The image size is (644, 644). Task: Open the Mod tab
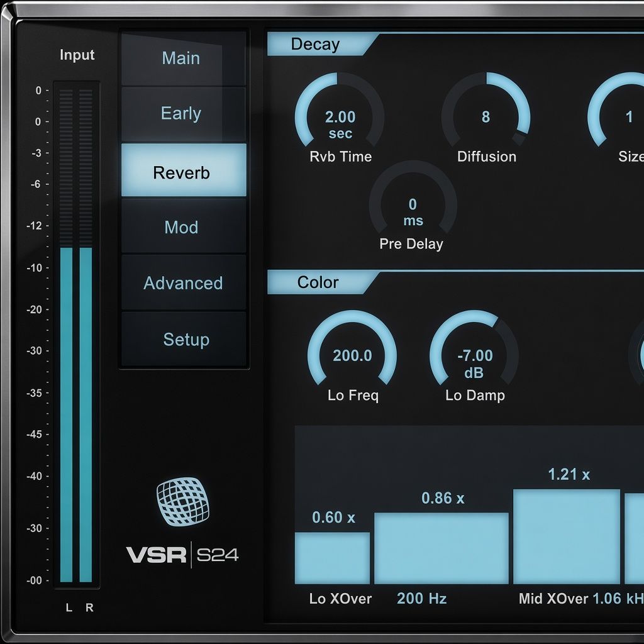[x=184, y=226]
